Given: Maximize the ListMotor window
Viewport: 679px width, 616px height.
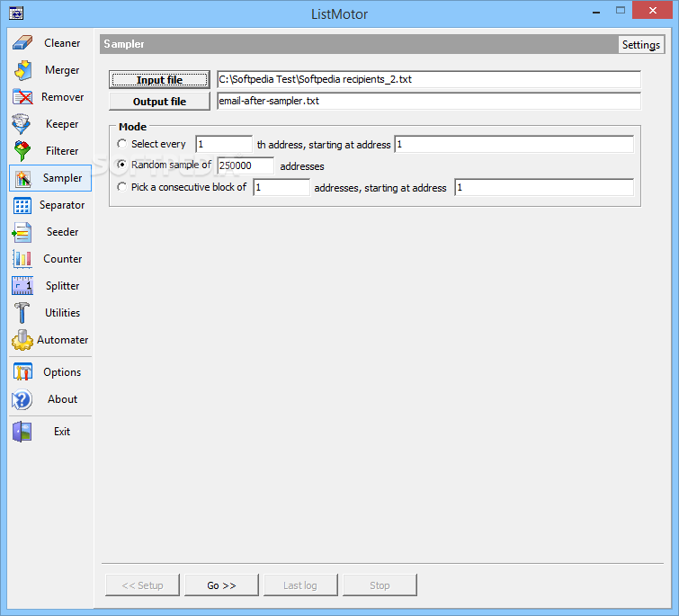Looking at the screenshot, I should tap(621, 11).
